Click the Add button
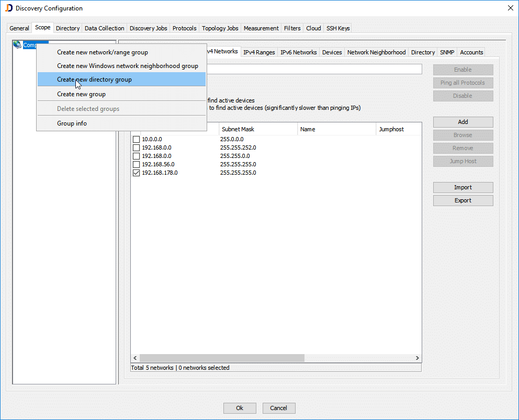519x420 pixels. tap(462, 121)
